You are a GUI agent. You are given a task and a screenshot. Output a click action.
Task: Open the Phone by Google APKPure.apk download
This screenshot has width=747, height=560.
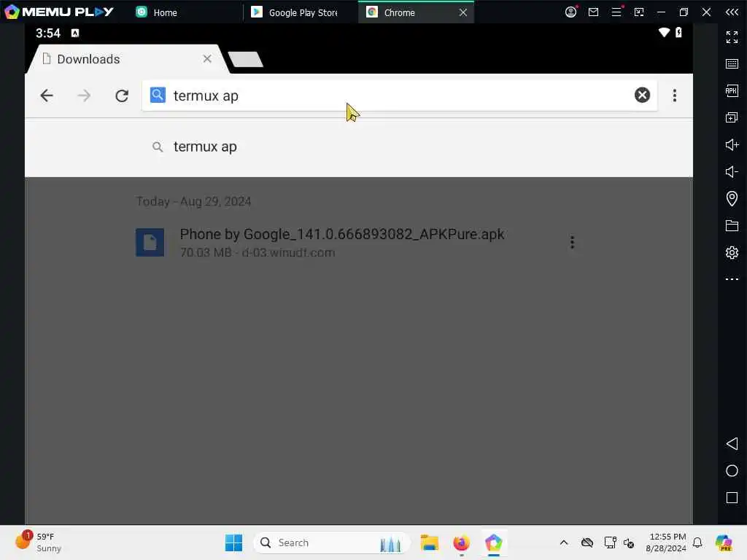342,234
